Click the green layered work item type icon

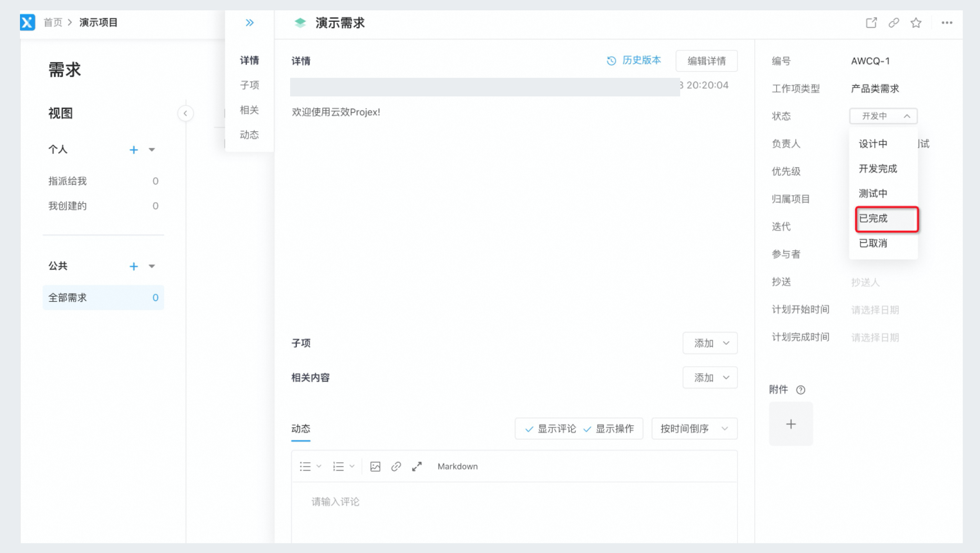point(300,23)
